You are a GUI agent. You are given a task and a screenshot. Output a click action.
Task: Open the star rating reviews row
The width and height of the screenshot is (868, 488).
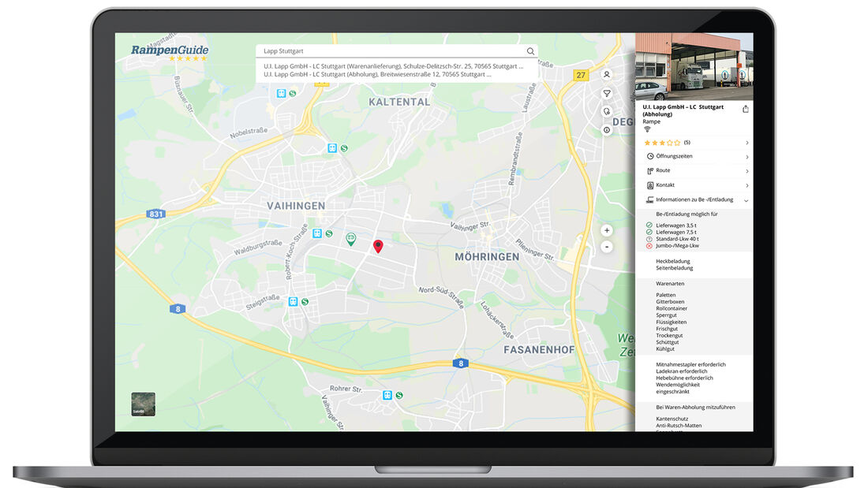[x=694, y=143]
